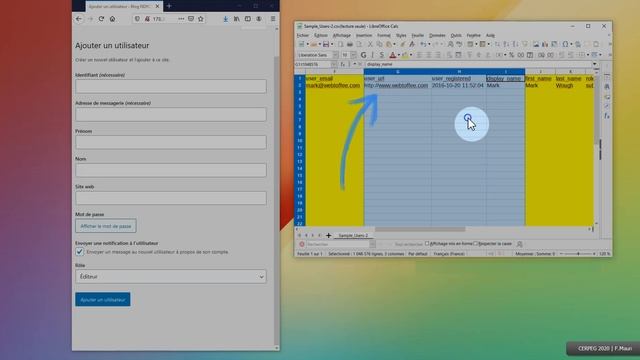Open the Fichier menu in Calc
The image size is (640, 360).
pyautogui.click(x=302, y=36)
